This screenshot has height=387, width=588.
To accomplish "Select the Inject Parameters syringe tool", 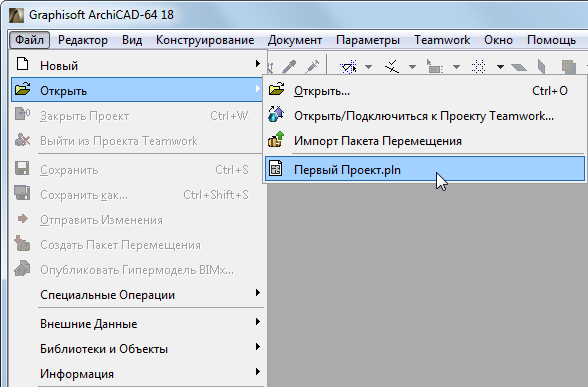I will click(312, 67).
